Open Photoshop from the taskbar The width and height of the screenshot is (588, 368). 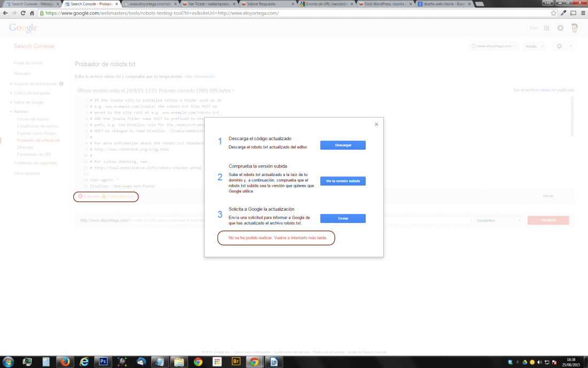103,362
